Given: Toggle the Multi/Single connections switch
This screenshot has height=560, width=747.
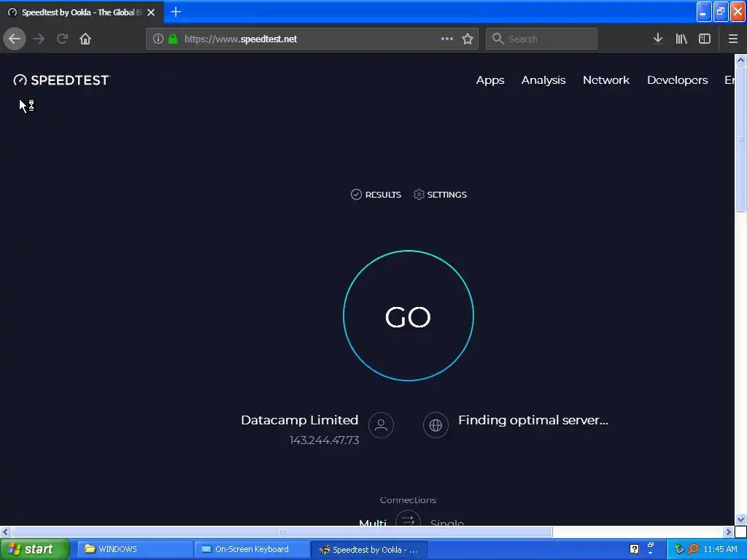Looking at the screenshot, I should 409,518.
